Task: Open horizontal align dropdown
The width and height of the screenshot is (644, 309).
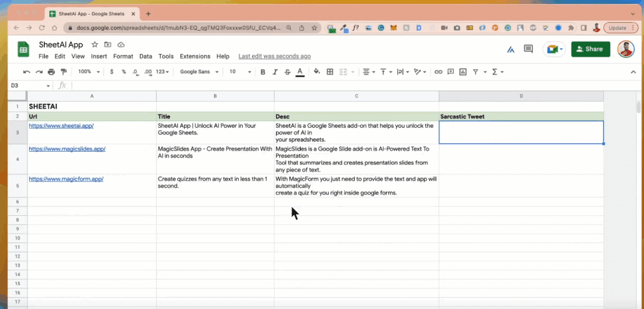Action: [369, 72]
